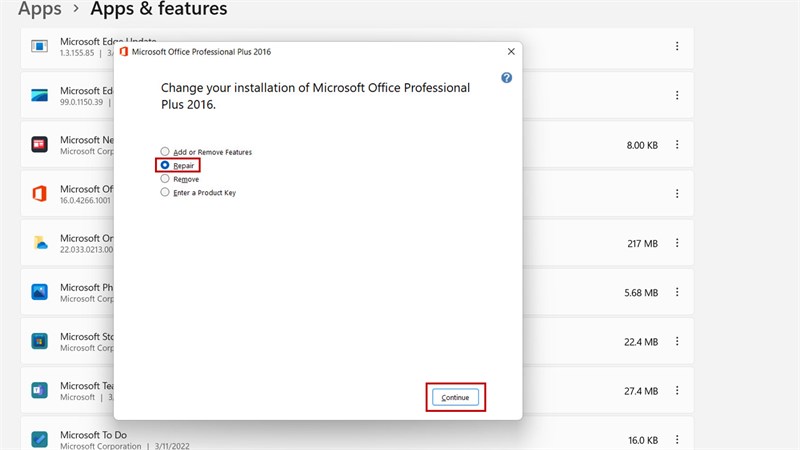Expand more options for Microsoft OneDrive
Viewport: 800px width, 450px height.
(x=677, y=243)
